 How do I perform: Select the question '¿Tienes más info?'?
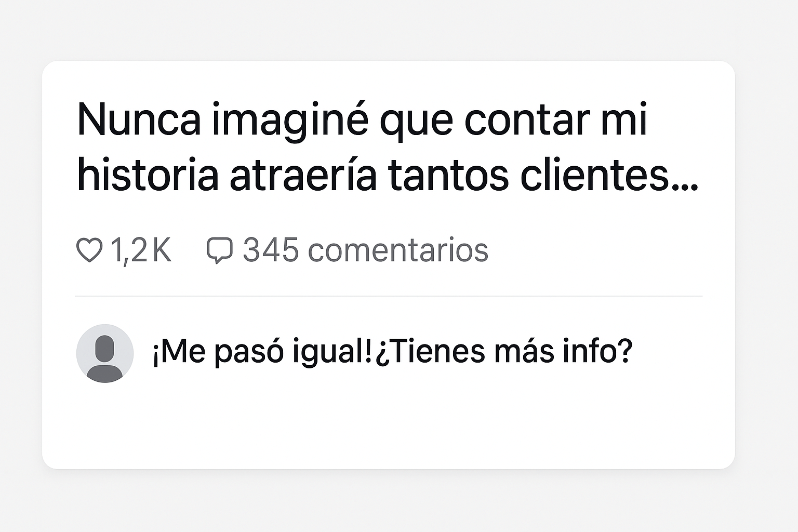tap(503, 351)
